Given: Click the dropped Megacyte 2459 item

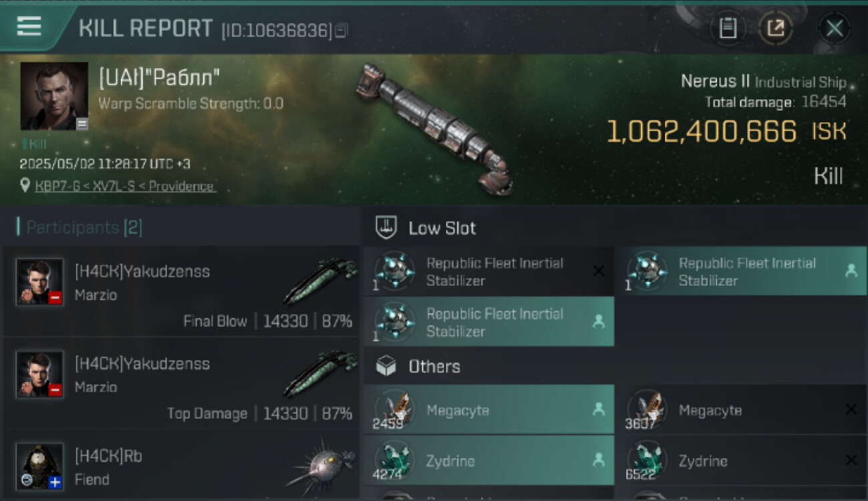Looking at the screenshot, I should tap(488, 410).
